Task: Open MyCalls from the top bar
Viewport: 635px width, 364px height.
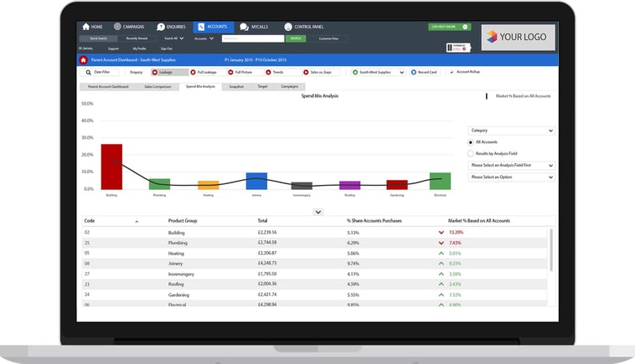Action: pyautogui.click(x=244, y=27)
